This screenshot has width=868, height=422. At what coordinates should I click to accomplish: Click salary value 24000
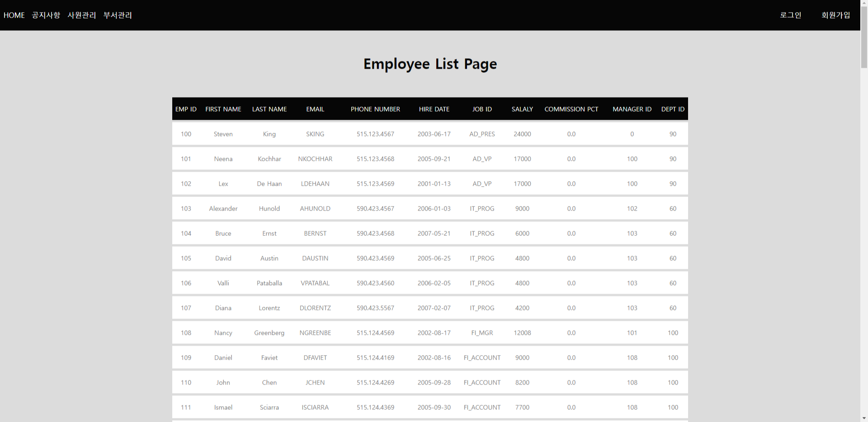coord(522,134)
